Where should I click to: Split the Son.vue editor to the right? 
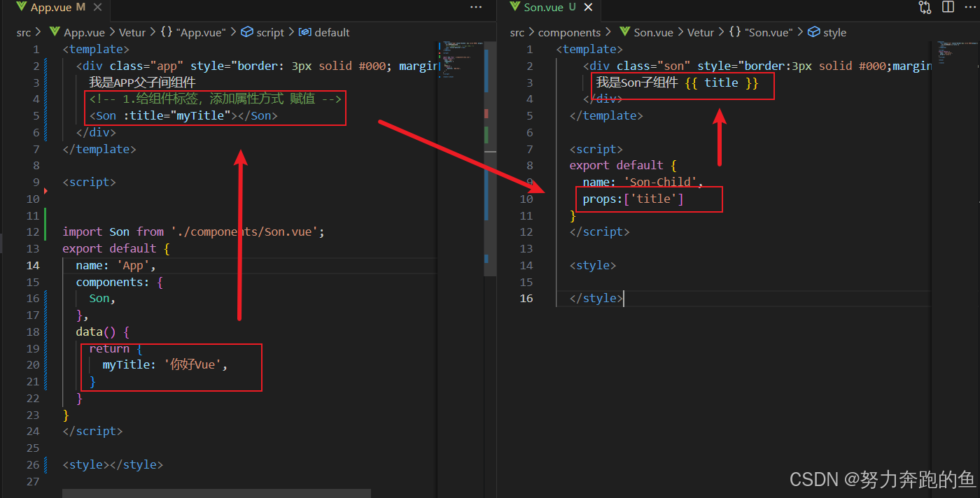coord(948,7)
